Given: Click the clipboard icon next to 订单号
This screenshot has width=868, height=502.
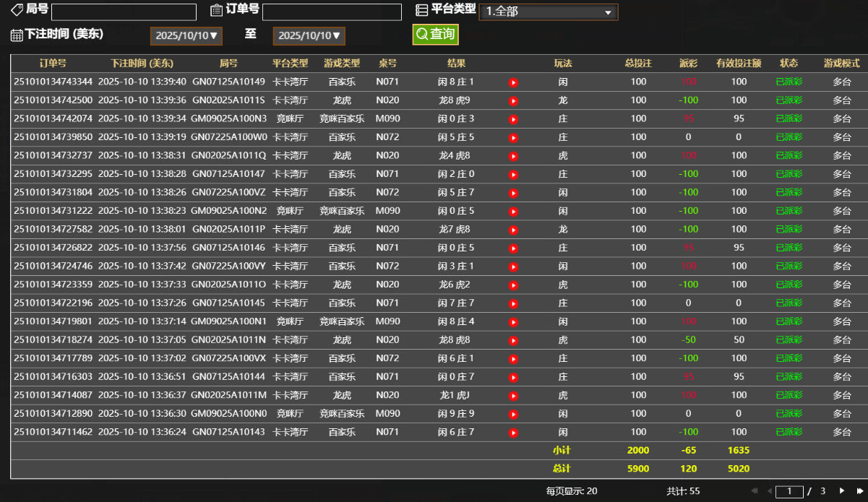Looking at the screenshot, I should (218, 11).
